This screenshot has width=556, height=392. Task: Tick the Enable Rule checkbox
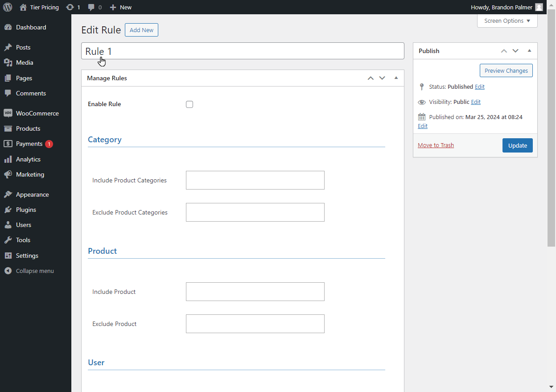(189, 104)
